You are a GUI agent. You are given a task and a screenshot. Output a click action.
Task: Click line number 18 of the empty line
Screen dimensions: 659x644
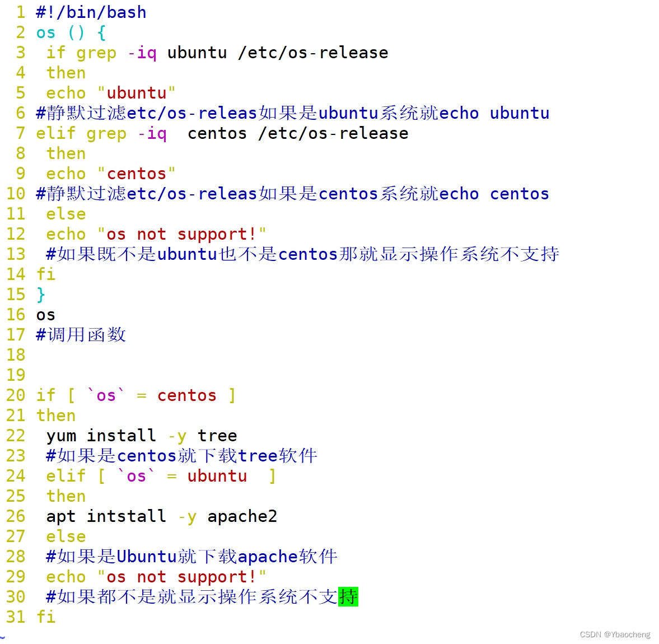[x=16, y=355]
